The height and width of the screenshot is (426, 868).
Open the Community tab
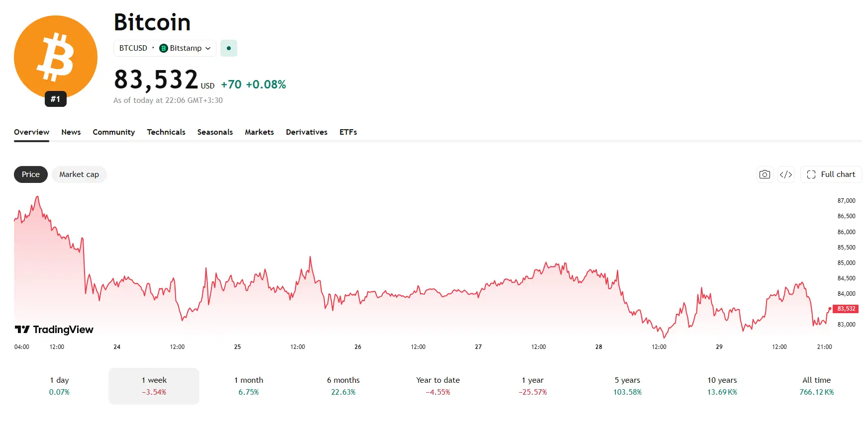tap(114, 132)
